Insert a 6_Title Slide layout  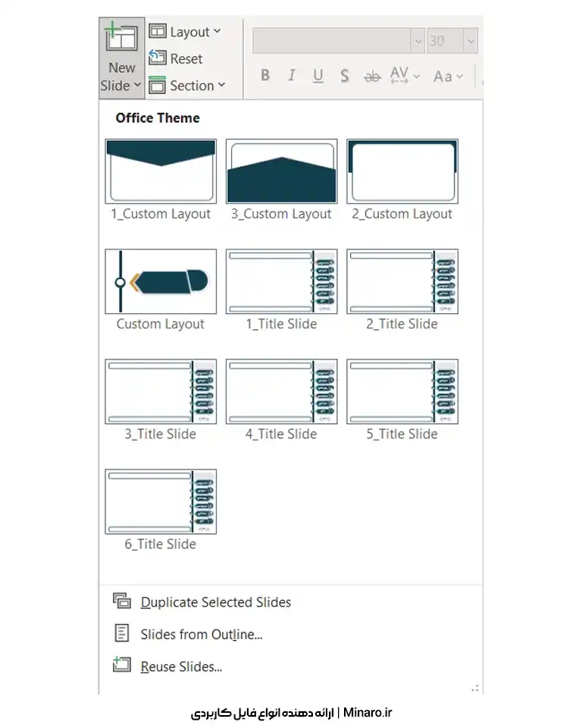coord(161,501)
